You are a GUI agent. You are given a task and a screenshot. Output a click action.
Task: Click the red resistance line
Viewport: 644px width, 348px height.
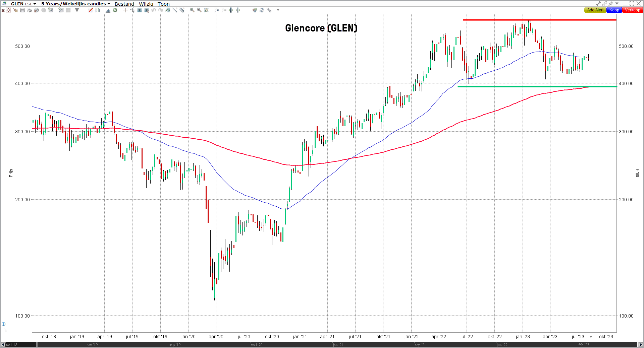(x=539, y=20)
